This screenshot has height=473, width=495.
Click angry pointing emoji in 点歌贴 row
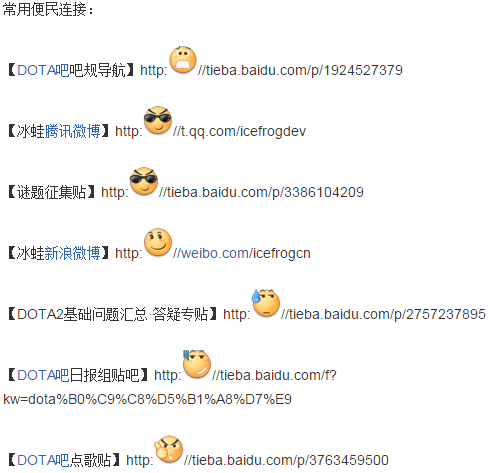[169, 449]
